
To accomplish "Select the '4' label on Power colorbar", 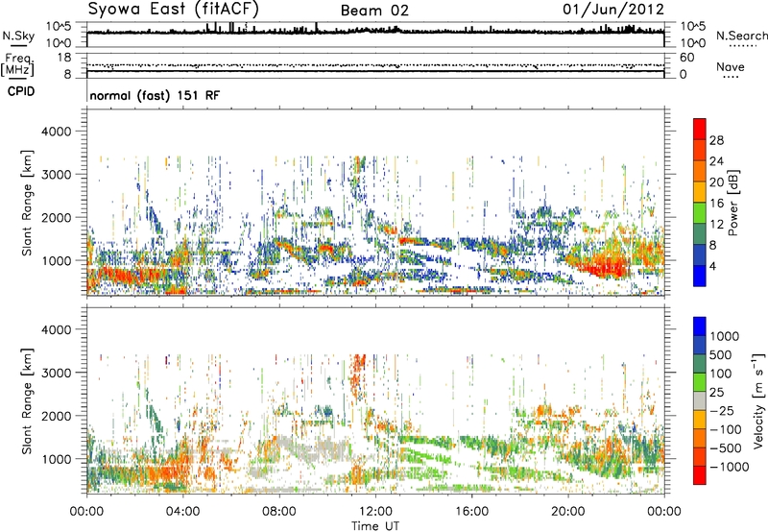I will [713, 266].
